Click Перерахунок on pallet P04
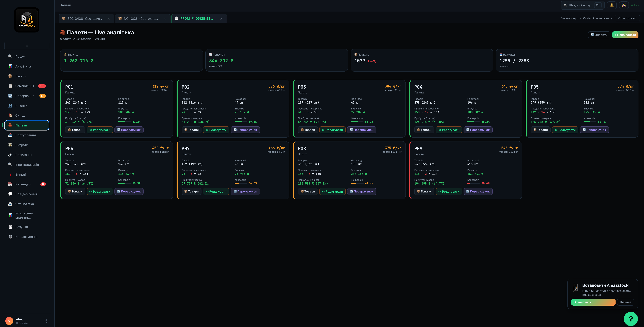644x327 pixels. (x=478, y=130)
